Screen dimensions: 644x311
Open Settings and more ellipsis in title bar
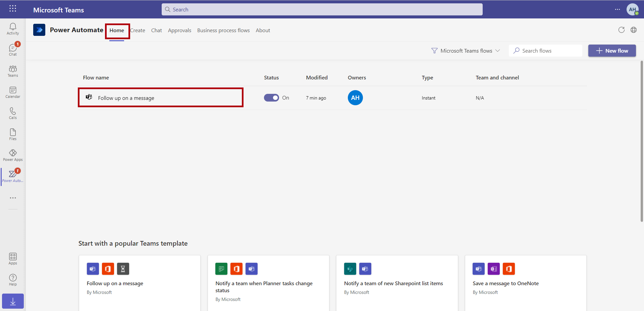point(618,9)
